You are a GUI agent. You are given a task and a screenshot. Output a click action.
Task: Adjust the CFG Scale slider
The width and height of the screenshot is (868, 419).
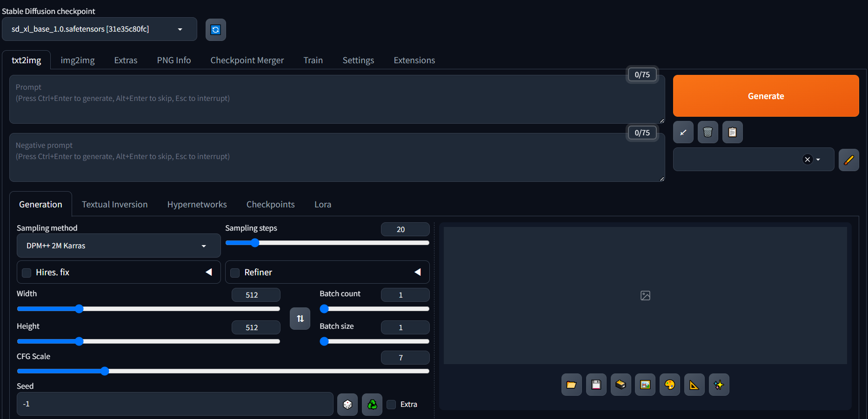click(223, 371)
